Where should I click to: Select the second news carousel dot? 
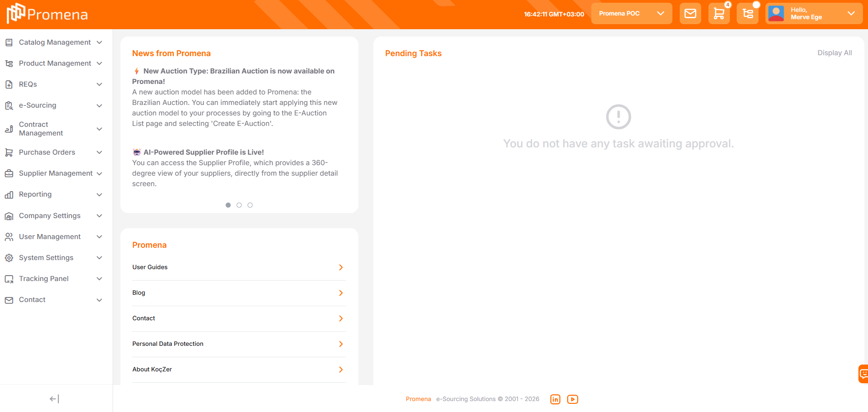click(x=239, y=205)
